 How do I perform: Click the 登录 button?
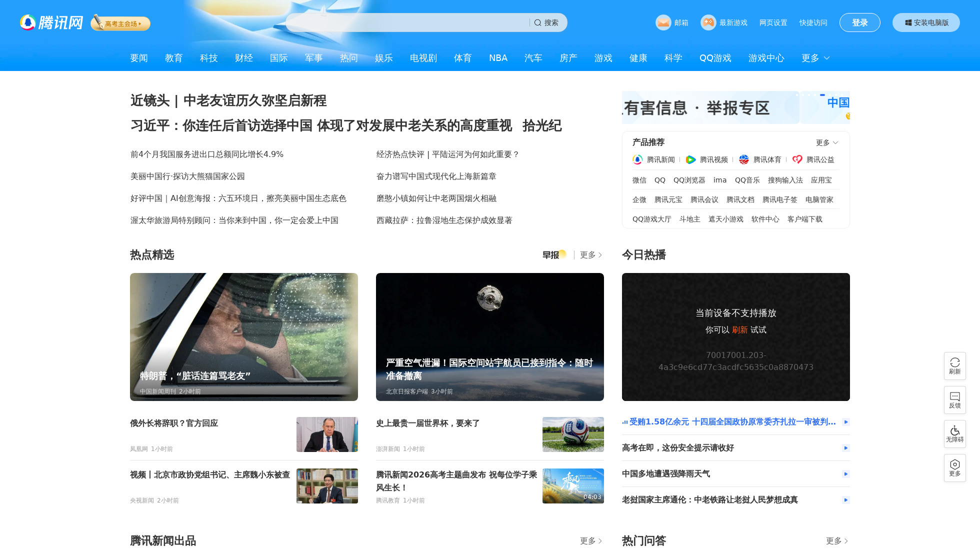tap(860, 22)
